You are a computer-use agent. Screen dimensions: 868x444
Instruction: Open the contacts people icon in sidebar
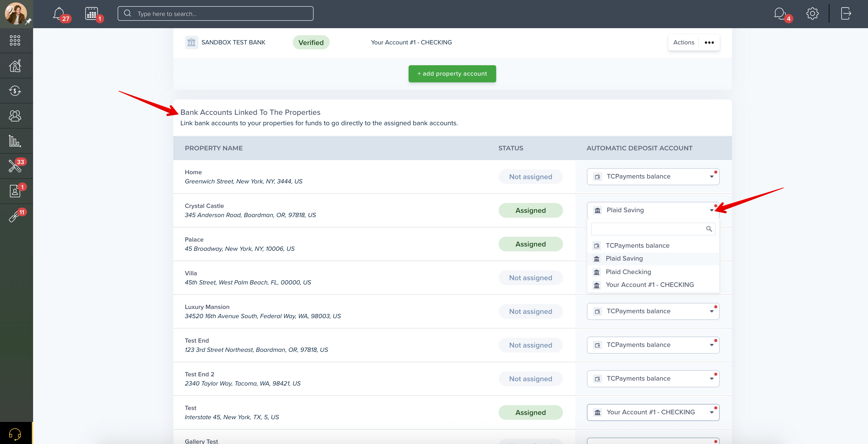pos(15,116)
